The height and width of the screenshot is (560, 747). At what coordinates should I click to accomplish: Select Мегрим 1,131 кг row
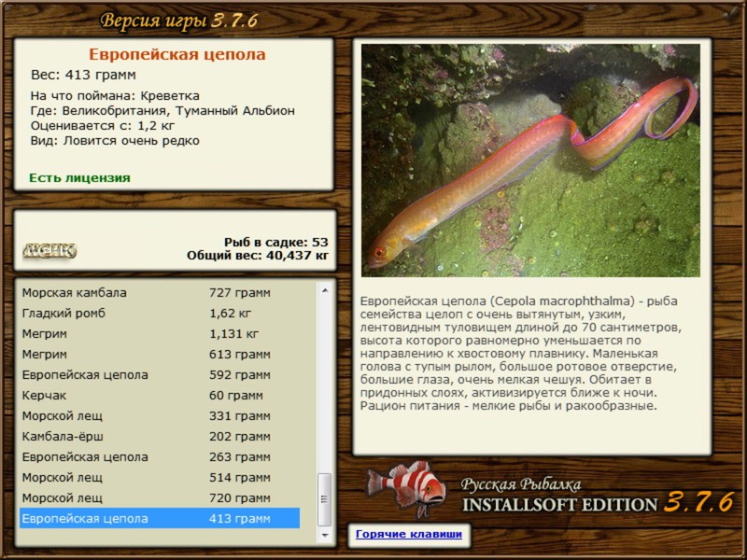point(160,333)
